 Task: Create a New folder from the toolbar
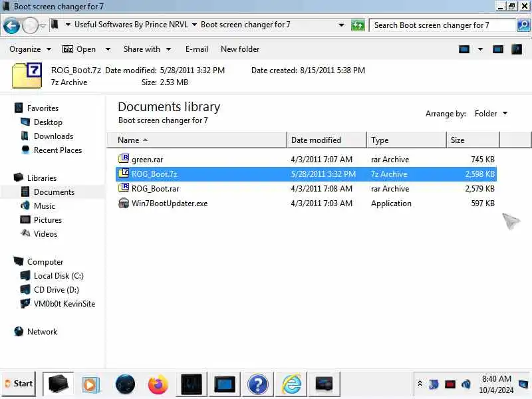(x=240, y=49)
